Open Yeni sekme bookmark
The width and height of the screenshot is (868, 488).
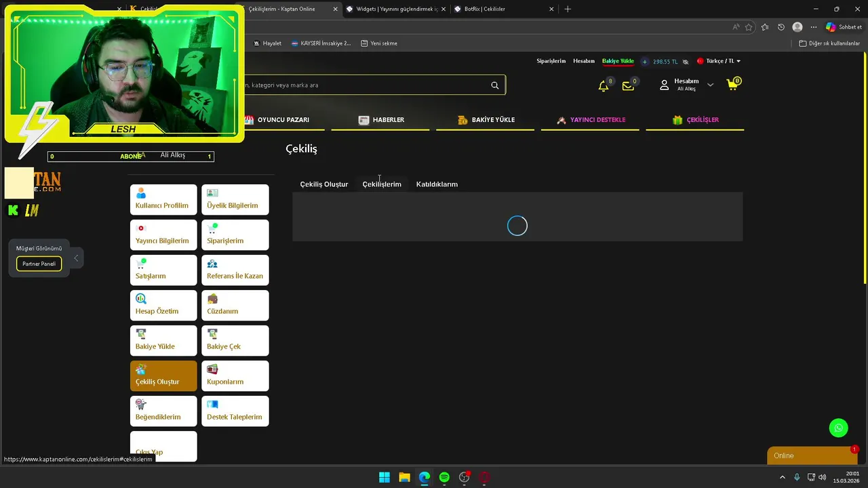pos(379,43)
